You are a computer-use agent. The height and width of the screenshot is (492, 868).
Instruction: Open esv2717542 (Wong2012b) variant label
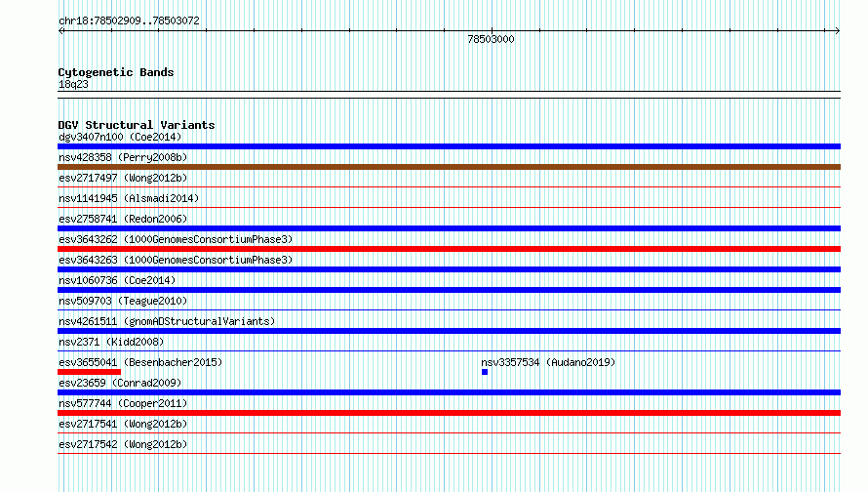(x=123, y=444)
